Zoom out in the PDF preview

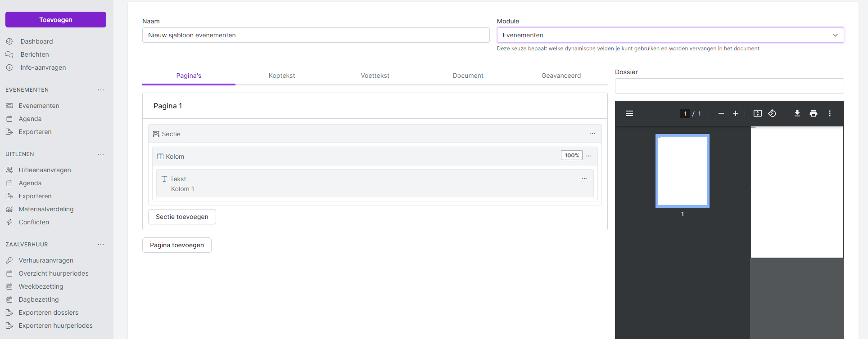tap(721, 113)
